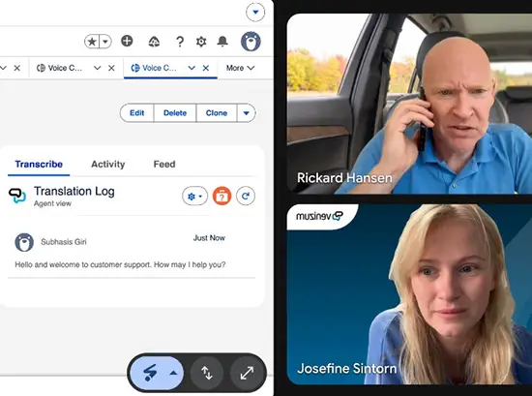Open the favorites list dropdown arrow

105,42
